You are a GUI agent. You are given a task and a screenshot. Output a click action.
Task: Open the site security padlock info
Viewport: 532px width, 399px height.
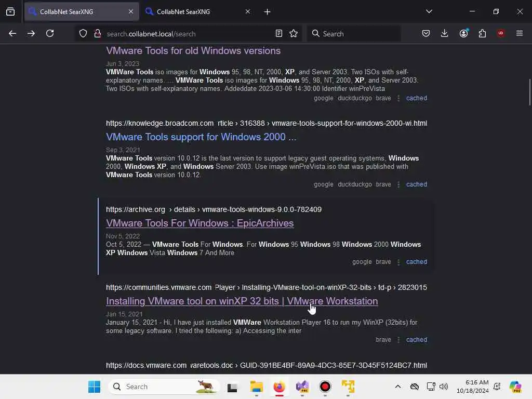[98, 34]
